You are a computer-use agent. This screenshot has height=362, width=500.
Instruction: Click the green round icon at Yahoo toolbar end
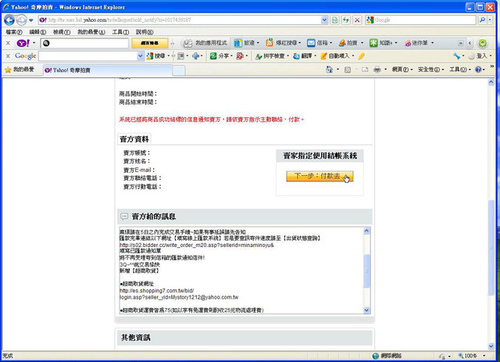pos(482,43)
